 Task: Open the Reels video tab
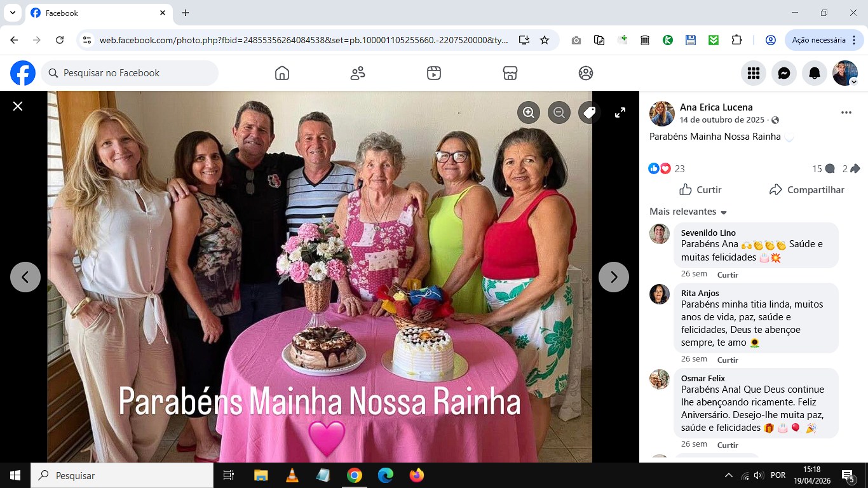434,73
